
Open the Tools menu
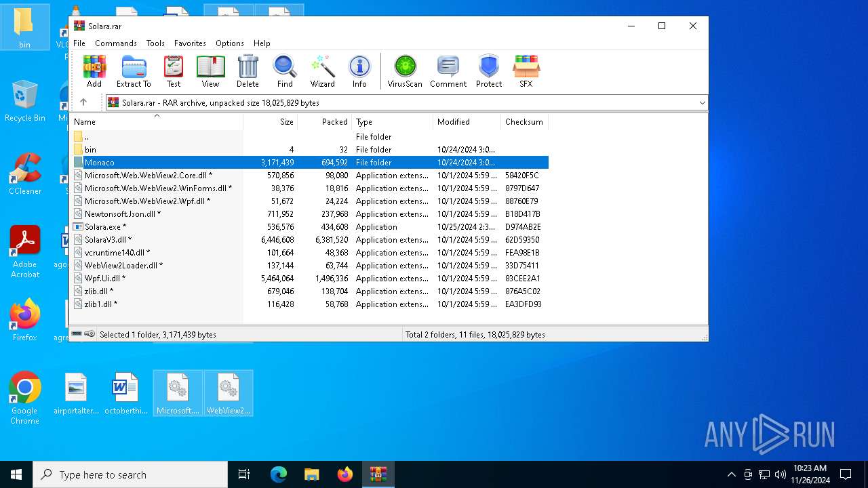[x=155, y=43]
